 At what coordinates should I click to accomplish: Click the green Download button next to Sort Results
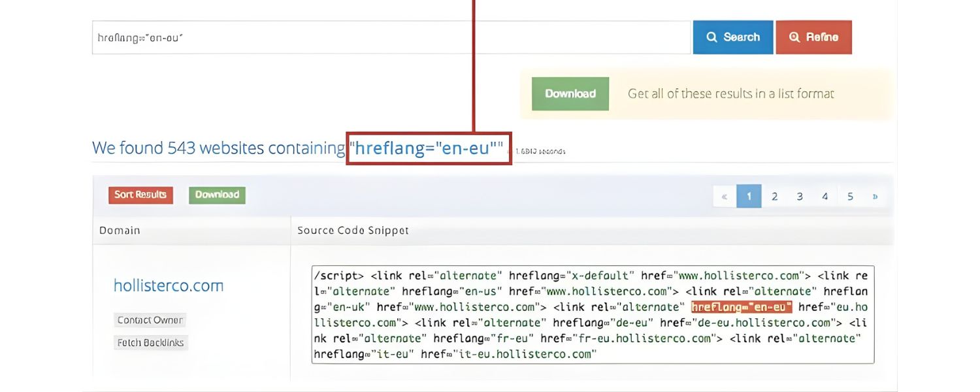click(217, 195)
